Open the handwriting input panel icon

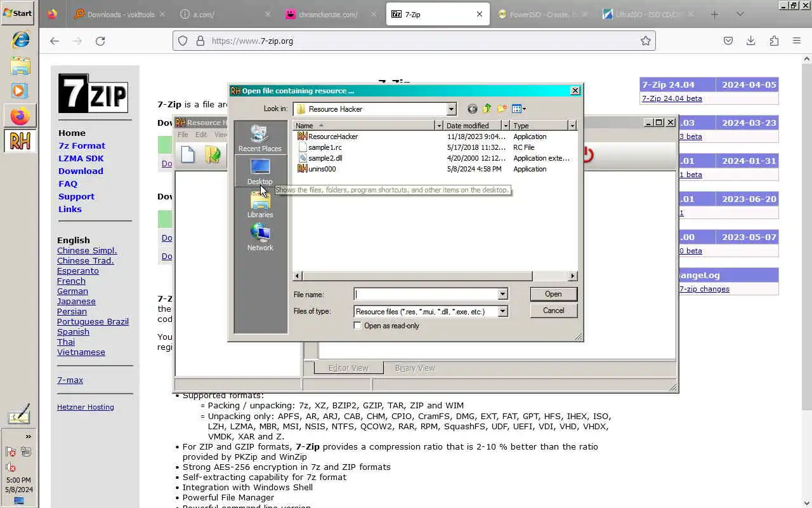click(x=18, y=416)
